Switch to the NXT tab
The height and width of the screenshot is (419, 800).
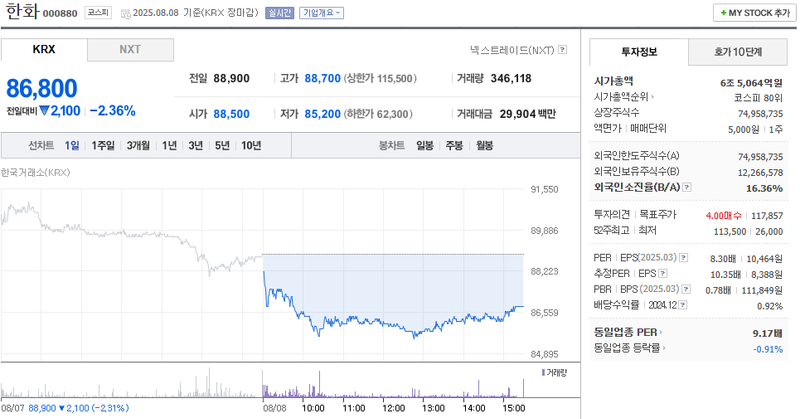[x=130, y=50]
